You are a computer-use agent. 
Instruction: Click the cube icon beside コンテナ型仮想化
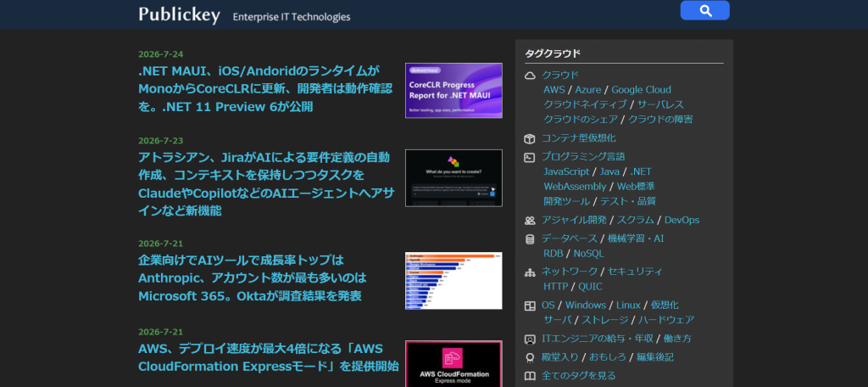coord(530,138)
